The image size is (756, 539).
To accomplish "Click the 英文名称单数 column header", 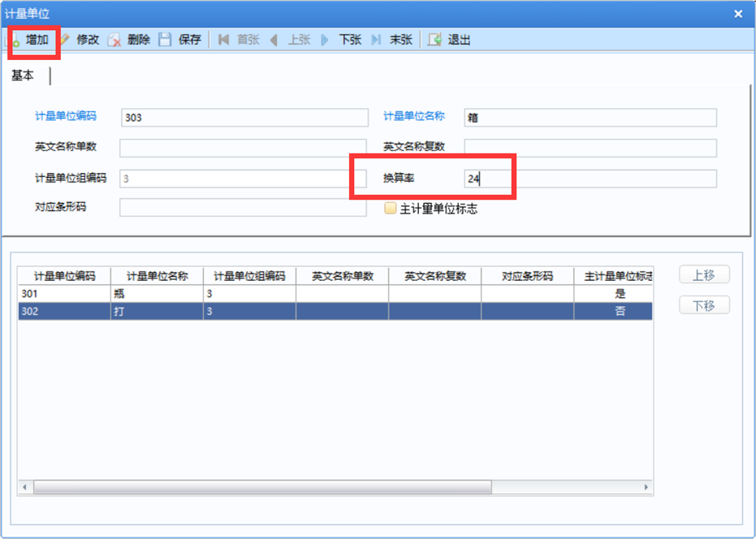I will [343, 276].
